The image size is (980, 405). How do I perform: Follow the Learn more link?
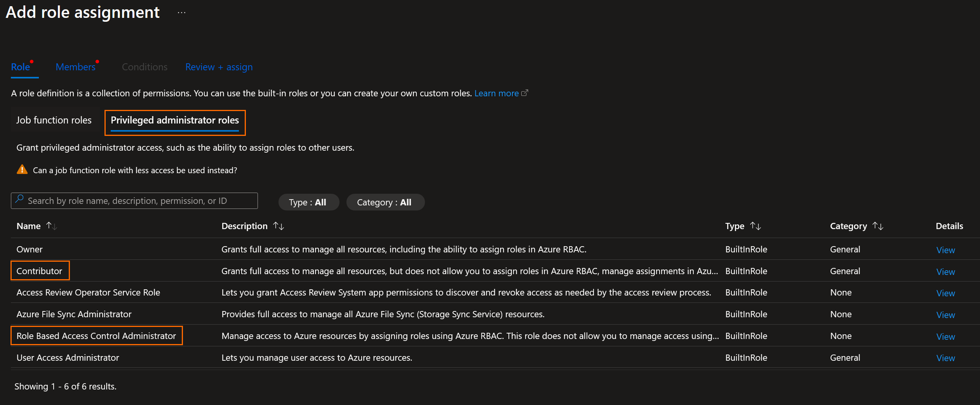tap(496, 93)
